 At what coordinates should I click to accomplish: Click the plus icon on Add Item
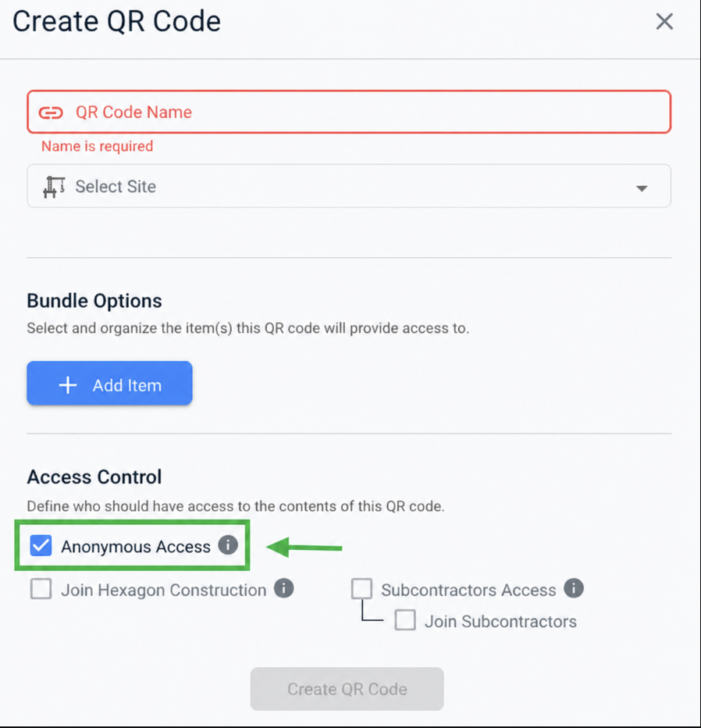coord(68,385)
